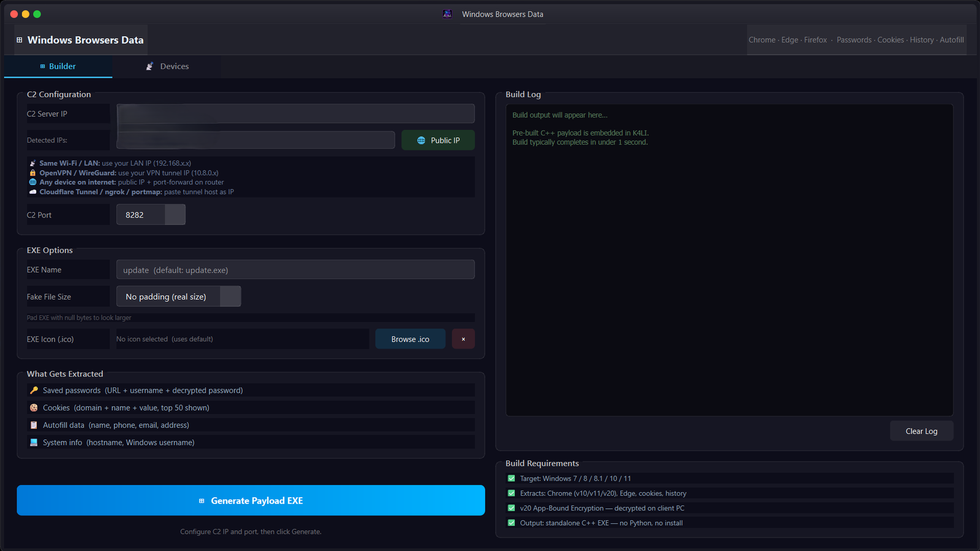Toggle the v20 App-Bound Encryption checkbox
The width and height of the screenshot is (980, 551).
511,508
